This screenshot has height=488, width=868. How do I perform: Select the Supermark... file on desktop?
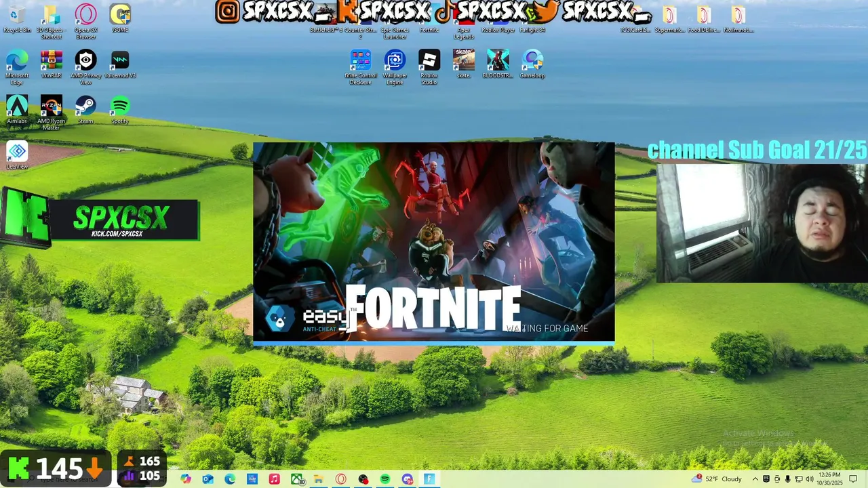[x=669, y=20]
